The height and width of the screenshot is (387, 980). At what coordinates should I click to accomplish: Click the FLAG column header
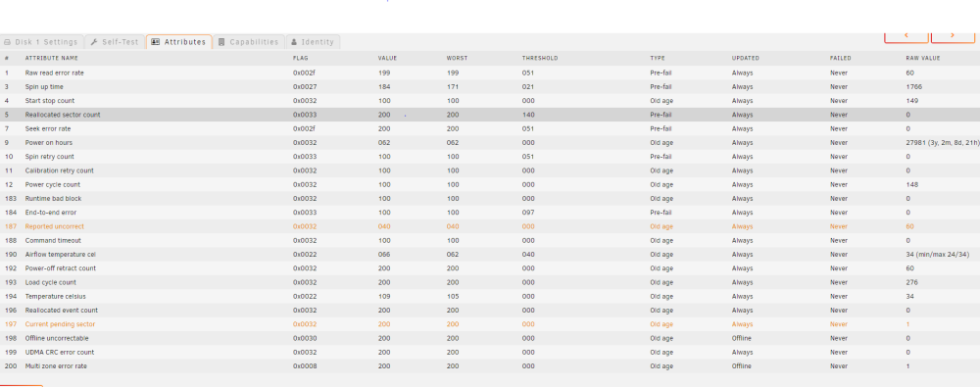click(301, 58)
